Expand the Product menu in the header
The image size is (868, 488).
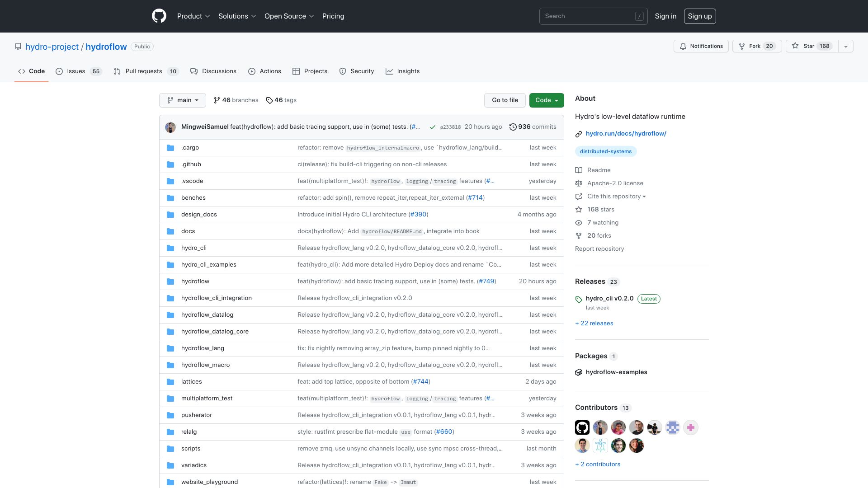click(x=193, y=16)
